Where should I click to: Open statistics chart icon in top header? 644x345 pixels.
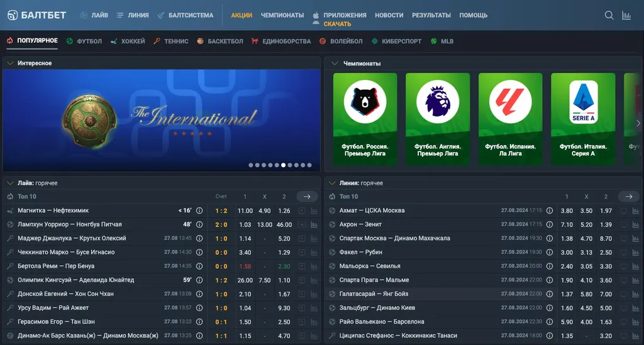[x=626, y=15]
